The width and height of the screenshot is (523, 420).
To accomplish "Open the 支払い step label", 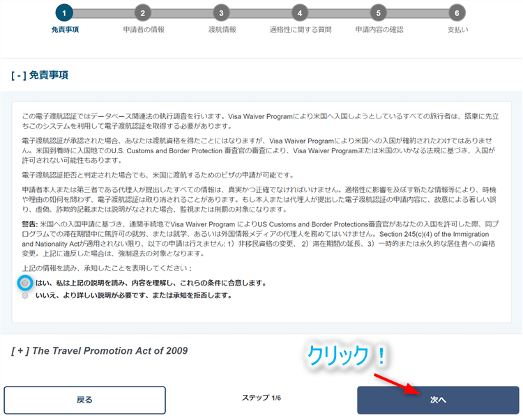I will coord(457,30).
